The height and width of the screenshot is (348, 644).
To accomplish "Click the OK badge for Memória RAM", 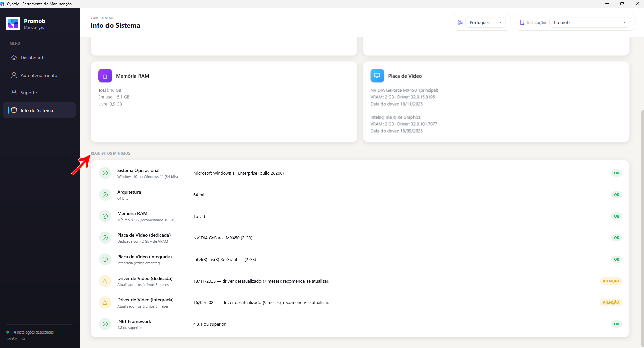I will tap(616, 216).
